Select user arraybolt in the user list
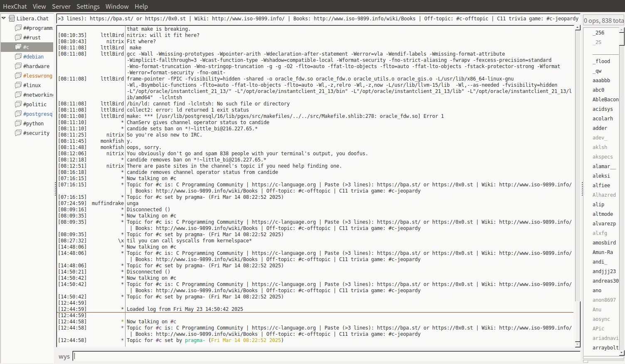 [605, 347]
